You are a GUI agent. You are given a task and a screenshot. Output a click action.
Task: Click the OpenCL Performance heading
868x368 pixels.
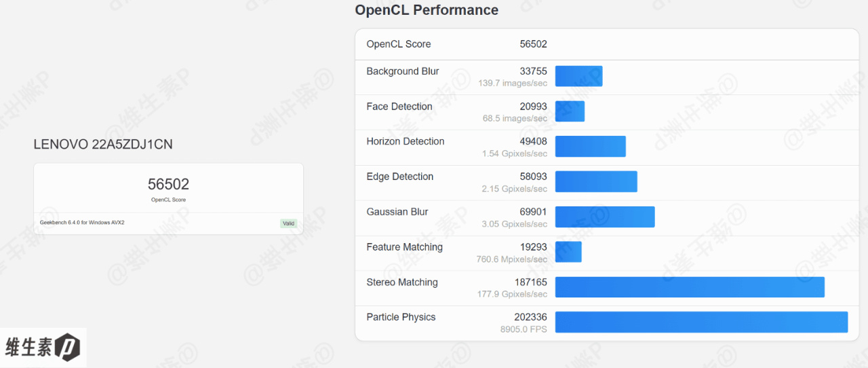coord(427,10)
